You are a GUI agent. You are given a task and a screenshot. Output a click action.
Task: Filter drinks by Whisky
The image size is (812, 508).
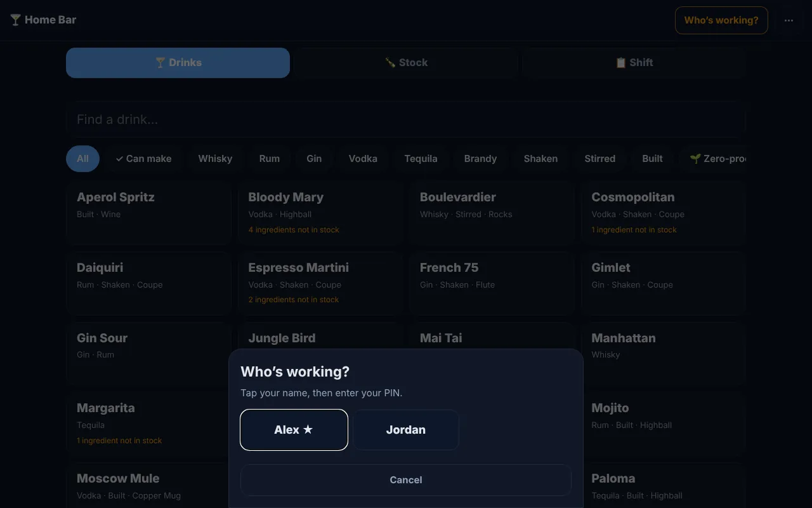tap(215, 159)
